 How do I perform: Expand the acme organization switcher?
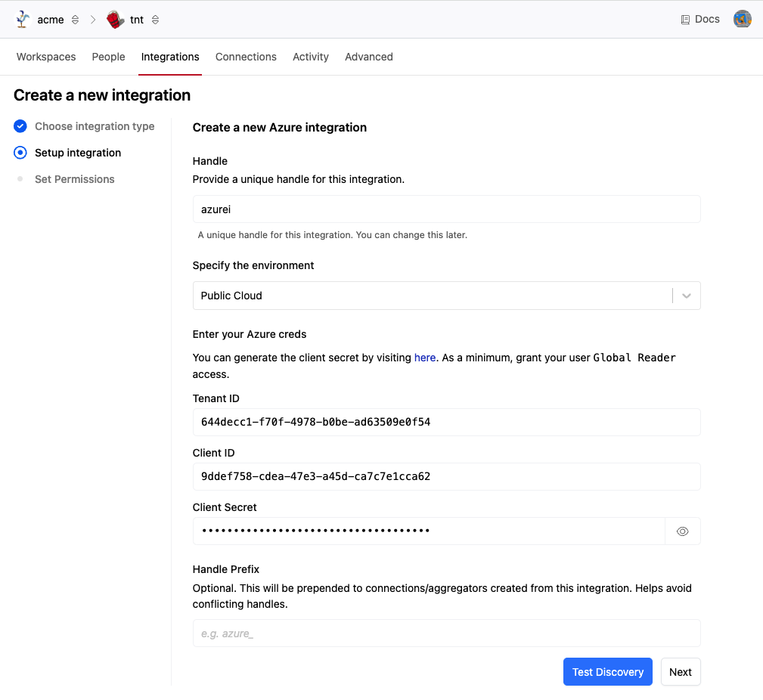75,20
